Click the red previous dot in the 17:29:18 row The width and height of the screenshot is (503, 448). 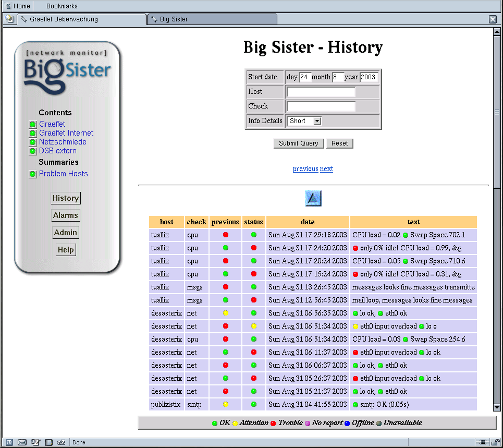click(226, 235)
